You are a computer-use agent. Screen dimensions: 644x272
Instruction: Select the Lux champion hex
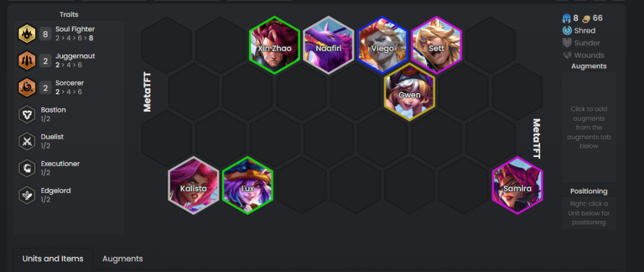[x=247, y=185]
